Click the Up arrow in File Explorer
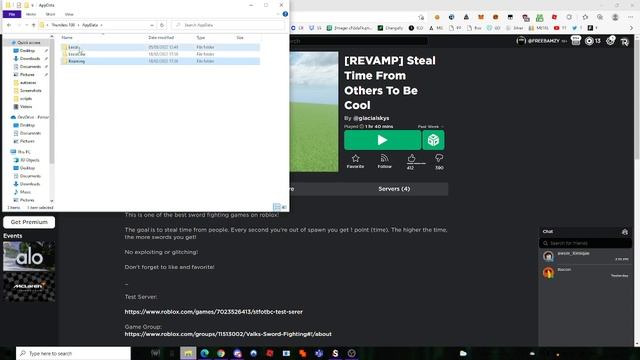Screen dimensions: 640x360 (34, 25)
